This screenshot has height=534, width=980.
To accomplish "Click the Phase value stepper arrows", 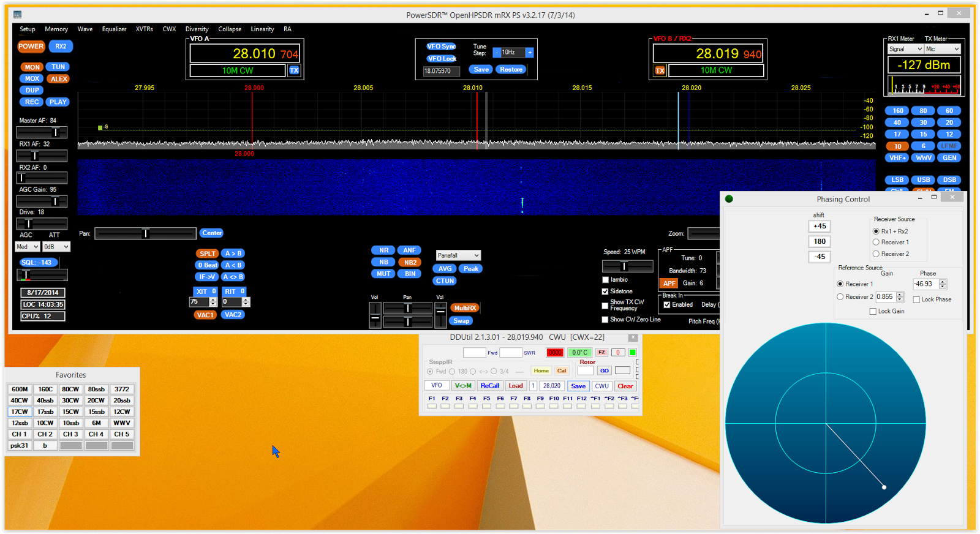I will point(943,284).
